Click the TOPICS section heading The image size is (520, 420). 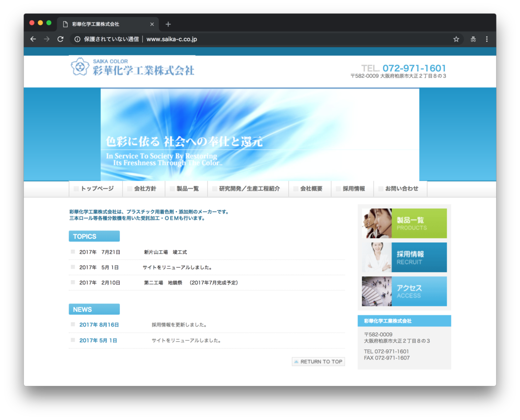pos(94,236)
